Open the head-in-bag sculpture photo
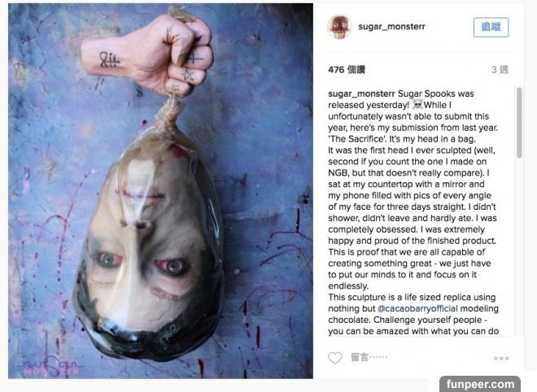 [160, 191]
